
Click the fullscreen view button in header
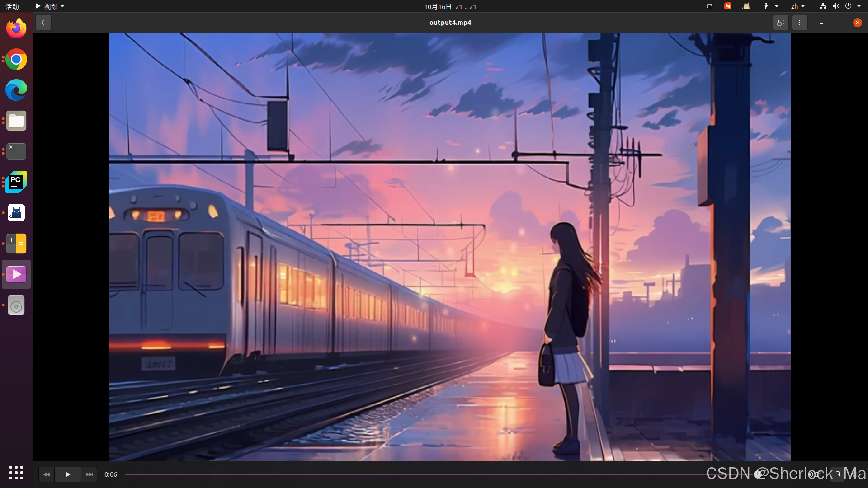click(x=781, y=23)
